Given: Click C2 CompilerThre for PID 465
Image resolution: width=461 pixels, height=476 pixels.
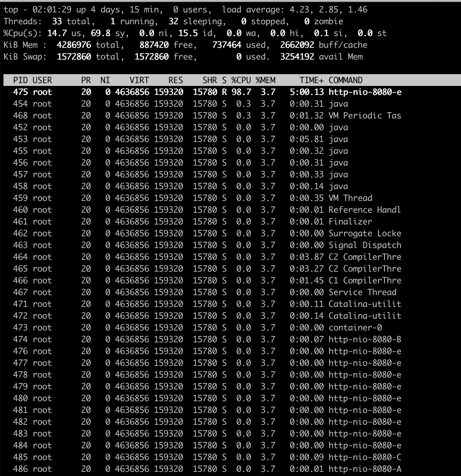Looking at the screenshot, I should point(365,269).
